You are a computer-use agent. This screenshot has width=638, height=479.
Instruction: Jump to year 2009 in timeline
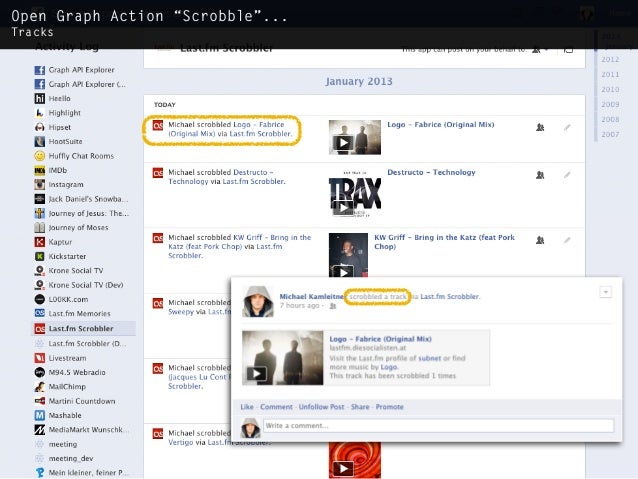click(610, 105)
